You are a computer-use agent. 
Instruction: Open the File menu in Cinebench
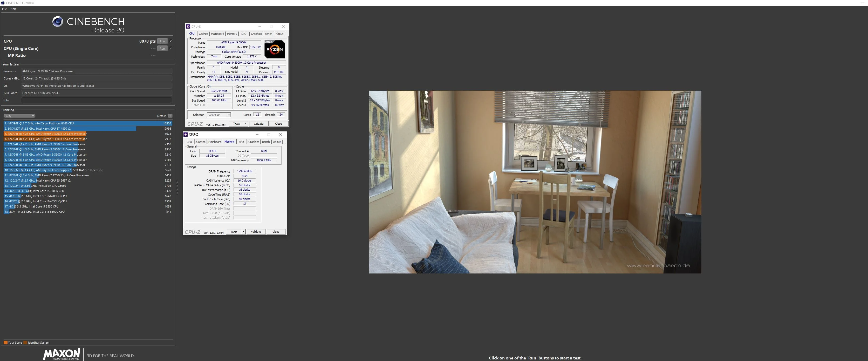point(4,9)
